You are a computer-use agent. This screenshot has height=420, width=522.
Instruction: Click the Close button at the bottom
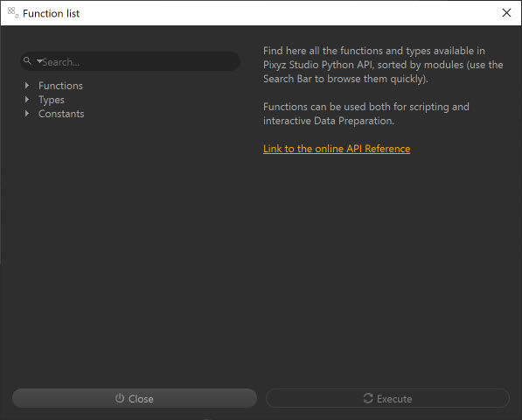(135, 398)
